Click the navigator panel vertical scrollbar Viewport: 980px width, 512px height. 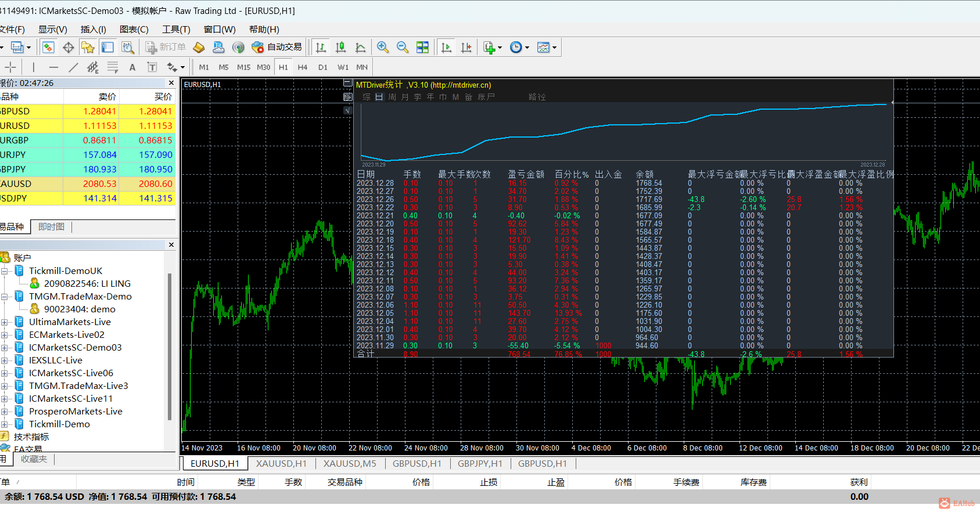(x=170, y=346)
